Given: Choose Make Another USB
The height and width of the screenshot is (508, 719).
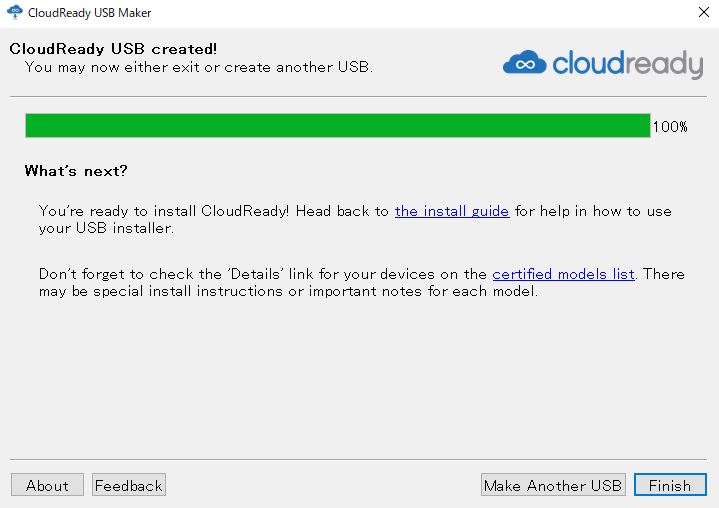Looking at the screenshot, I should pos(553,485).
